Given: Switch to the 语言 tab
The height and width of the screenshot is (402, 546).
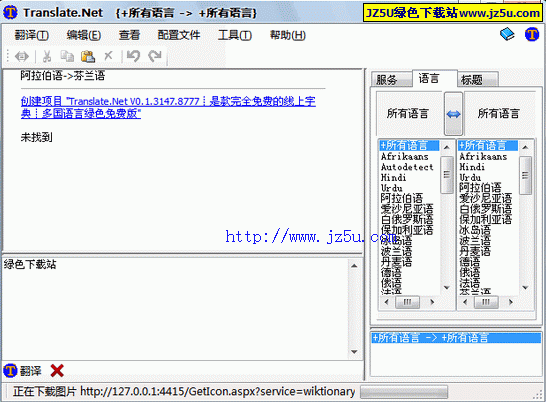Looking at the screenshot, I should point(434,78).
